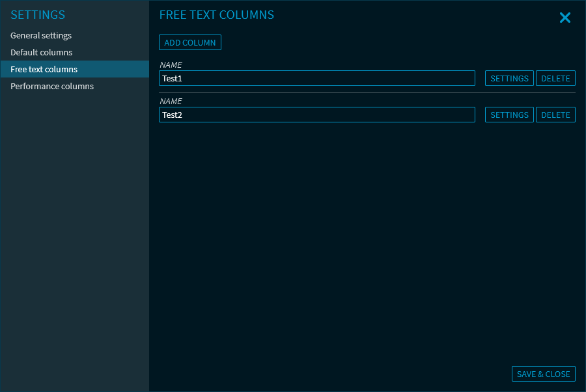Open Settings for the Test1 column
The height and width of the screenshot is (392, 586).
tap(509, 78)
